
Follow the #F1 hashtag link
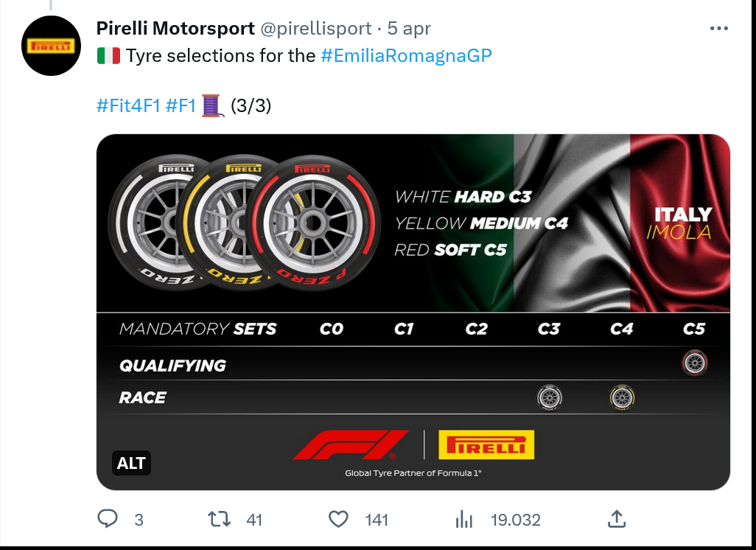click(181, 105)
